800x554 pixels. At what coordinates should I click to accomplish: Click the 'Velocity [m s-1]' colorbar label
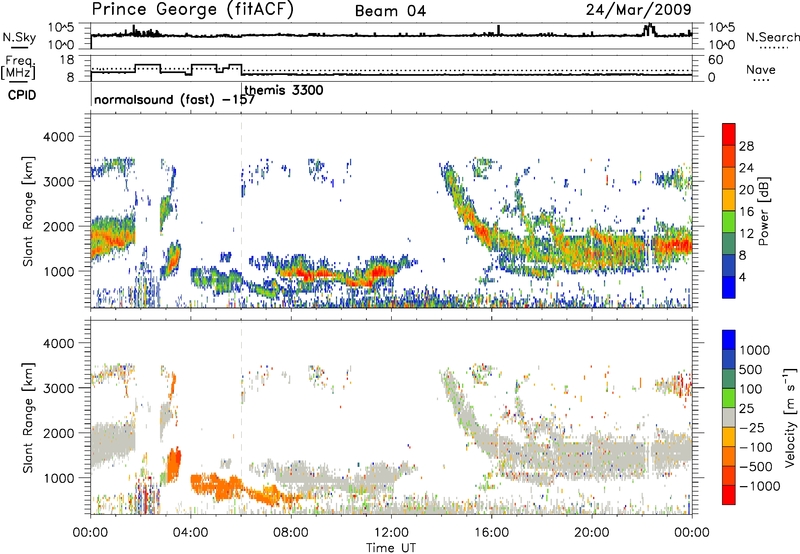click(x=790, y=416)
